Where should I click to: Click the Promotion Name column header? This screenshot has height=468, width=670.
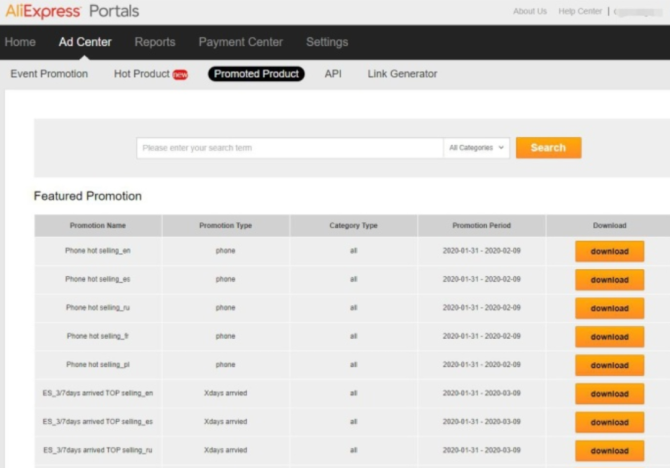point(98,226)
